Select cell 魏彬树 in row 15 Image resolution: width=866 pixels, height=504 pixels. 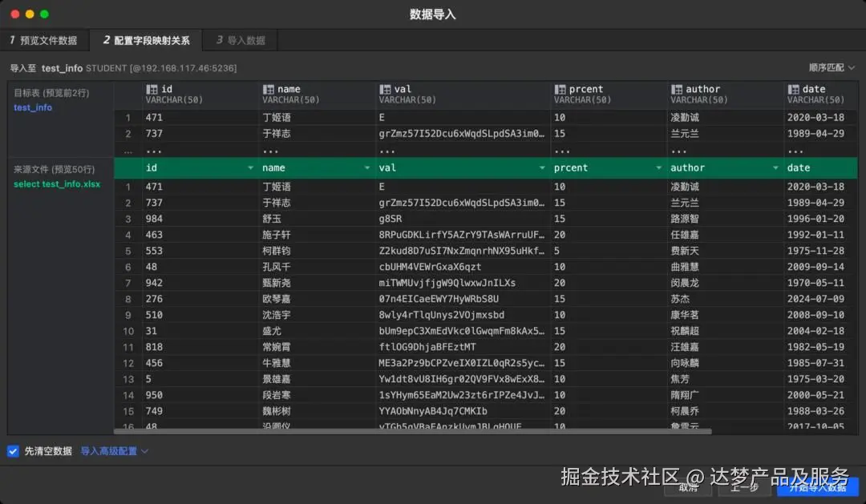point(277,411)
